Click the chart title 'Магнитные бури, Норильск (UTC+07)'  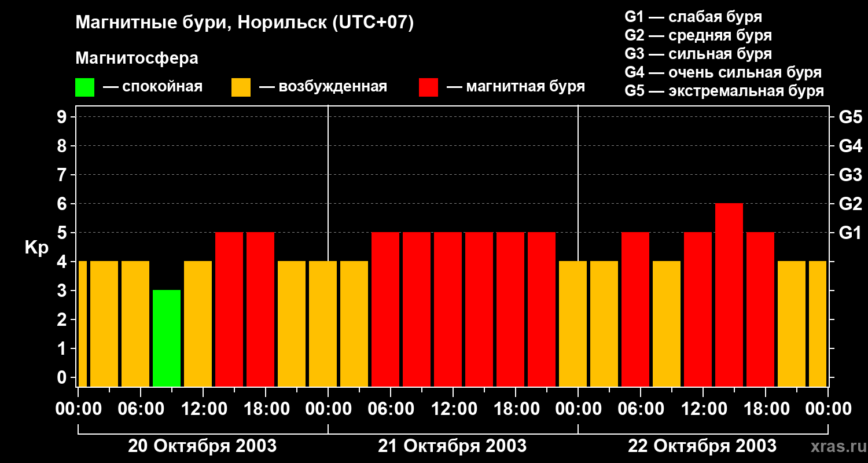[245, 23]
